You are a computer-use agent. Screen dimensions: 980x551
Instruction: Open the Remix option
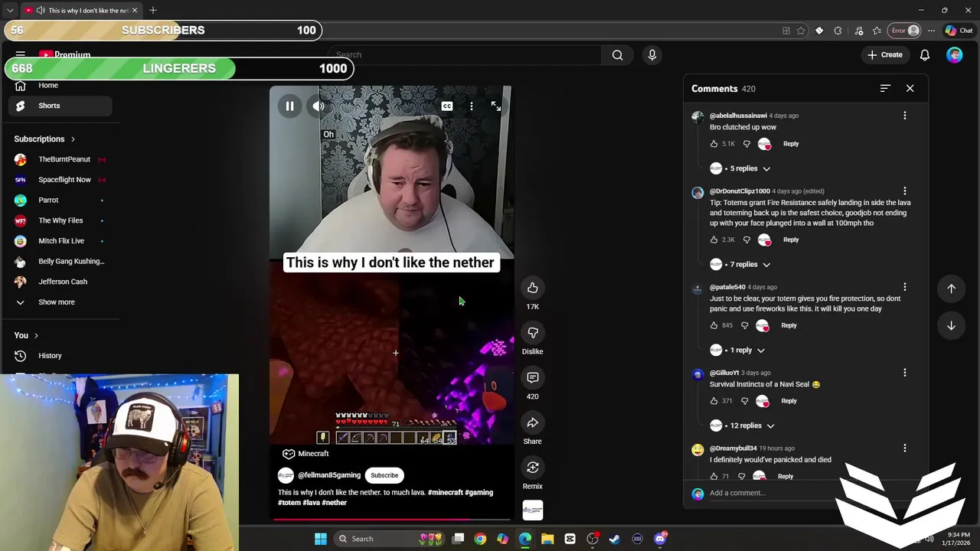[532, 468]
